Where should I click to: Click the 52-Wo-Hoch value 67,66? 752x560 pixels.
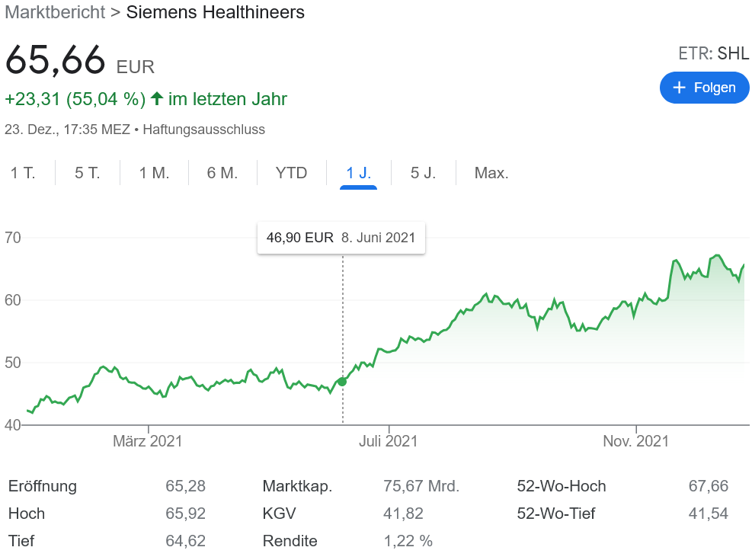click(708, 486)
